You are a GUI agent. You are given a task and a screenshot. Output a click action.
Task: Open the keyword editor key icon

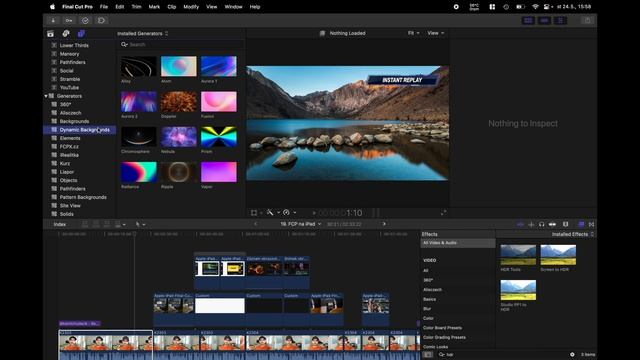pyautogui.click(x=69, y=20)
